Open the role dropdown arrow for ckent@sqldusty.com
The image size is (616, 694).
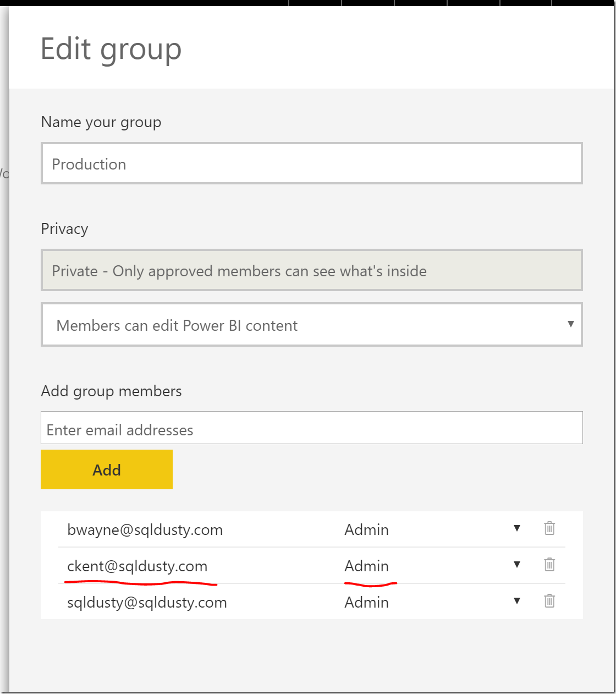point(516,565)
